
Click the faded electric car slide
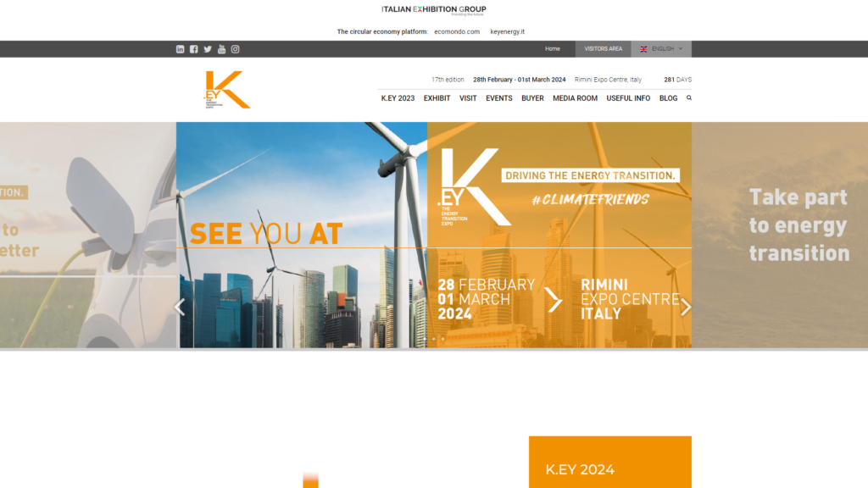[x=88, y=236]
